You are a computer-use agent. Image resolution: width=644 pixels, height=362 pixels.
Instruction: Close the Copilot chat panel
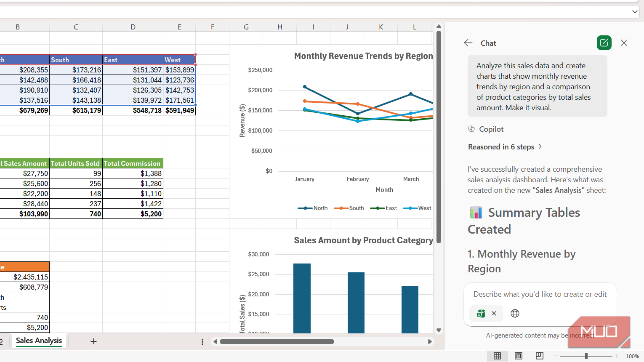click(x=624, y=43)
